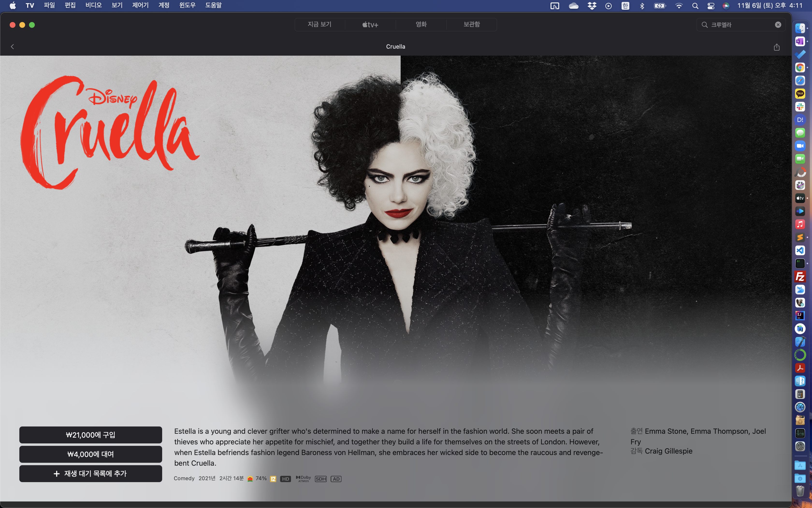Open System Preferences from the Dock
812x508 pixels.
pos(800,446)
